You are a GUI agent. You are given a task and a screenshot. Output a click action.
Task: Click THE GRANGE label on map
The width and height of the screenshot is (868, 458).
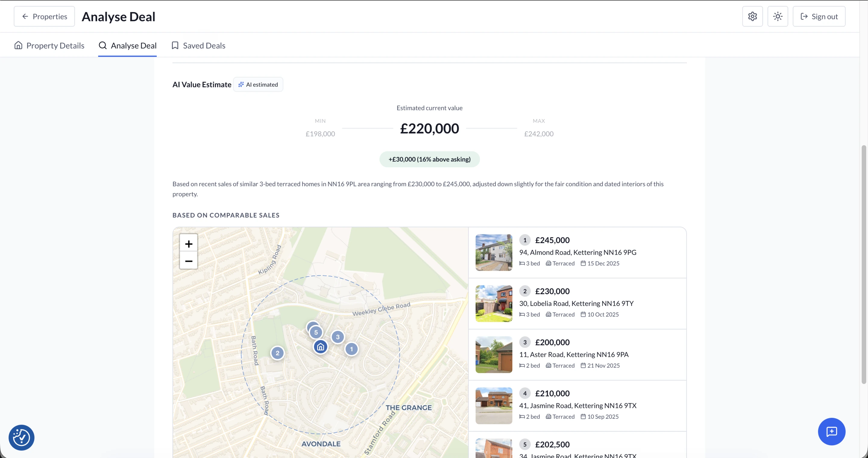409,408
